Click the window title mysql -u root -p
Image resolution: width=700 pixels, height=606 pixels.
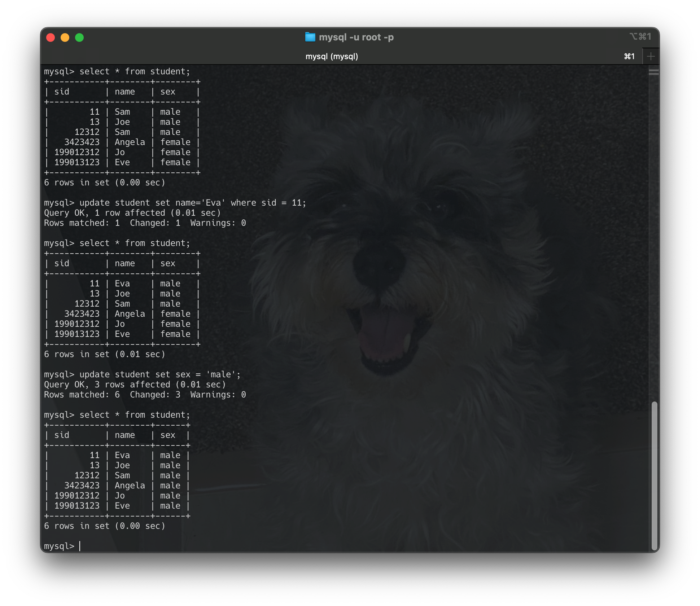(x=357, y=37)
